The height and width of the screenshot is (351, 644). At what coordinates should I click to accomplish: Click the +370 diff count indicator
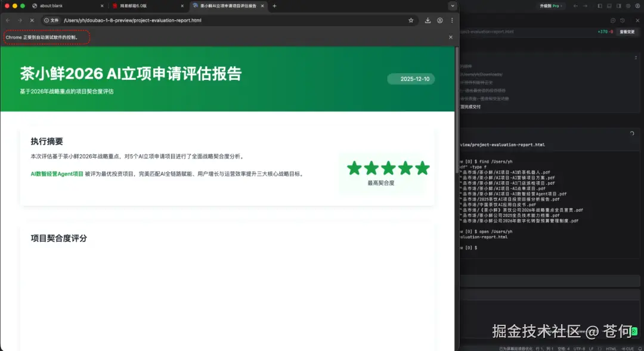point(602,32)
